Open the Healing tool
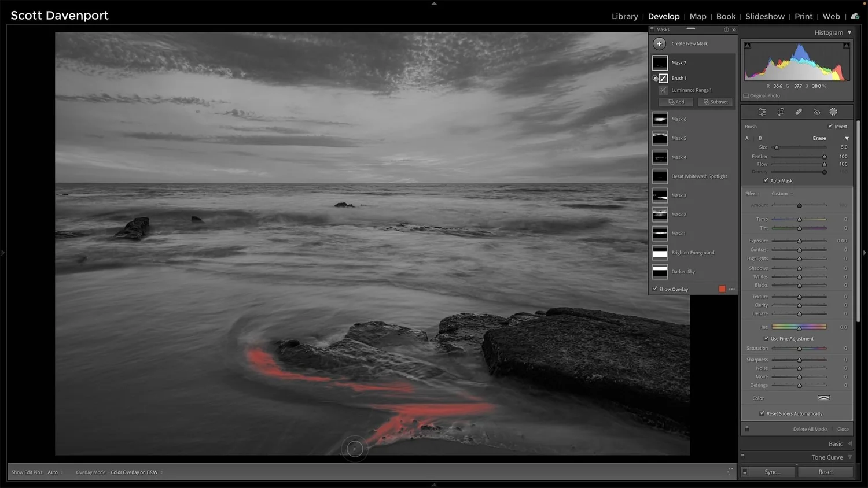Screen dimensions: 868x488 (799, 112)
